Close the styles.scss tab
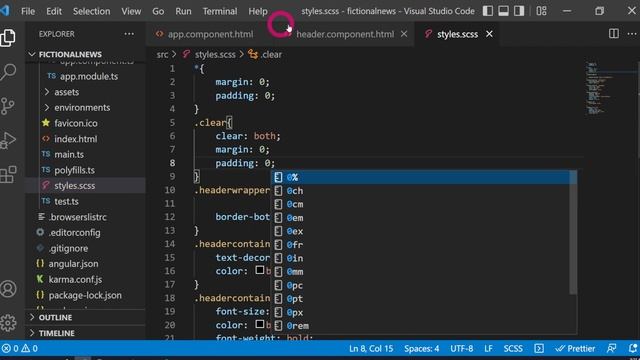The image size is (640, 360). pos(489,34)
